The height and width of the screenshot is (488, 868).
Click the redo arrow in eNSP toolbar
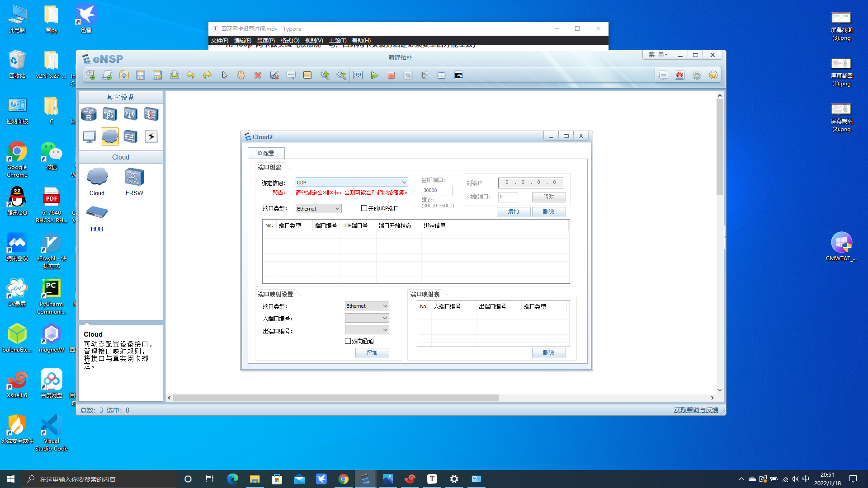(207, 75)
